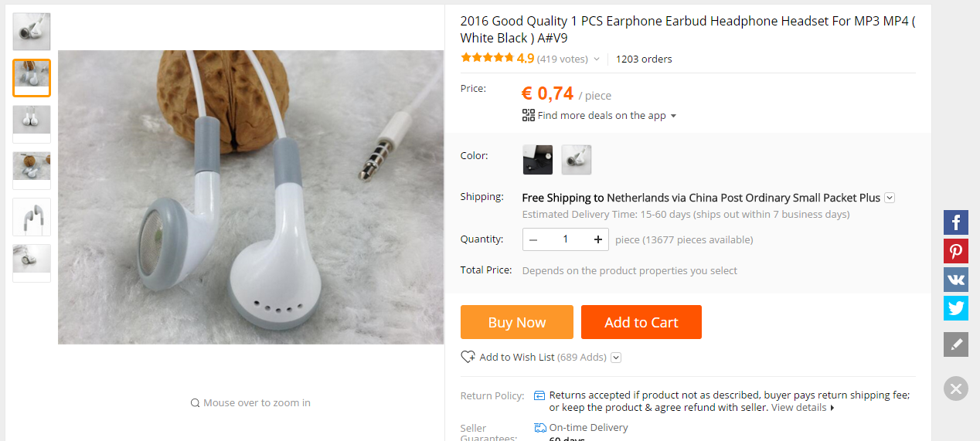Click the pencil edit icon
Image resolution: width=980 pixels, height=441 pixels.
[x=956, y=344]
